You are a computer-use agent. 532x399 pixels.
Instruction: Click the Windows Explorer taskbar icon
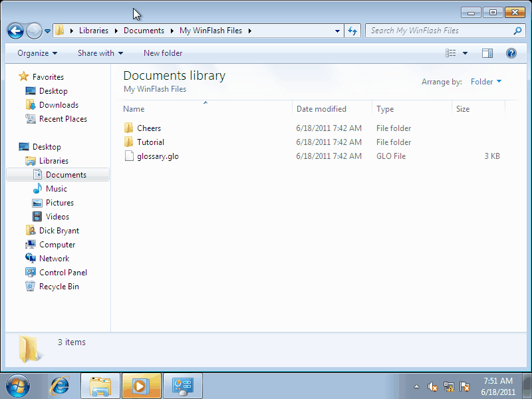tap(100, 386)
